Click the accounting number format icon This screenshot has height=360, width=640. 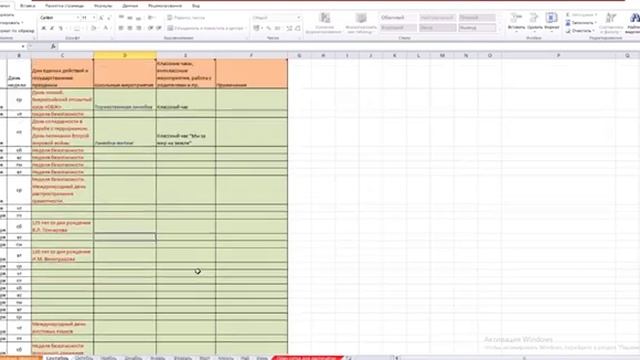[x=257, y=28]
